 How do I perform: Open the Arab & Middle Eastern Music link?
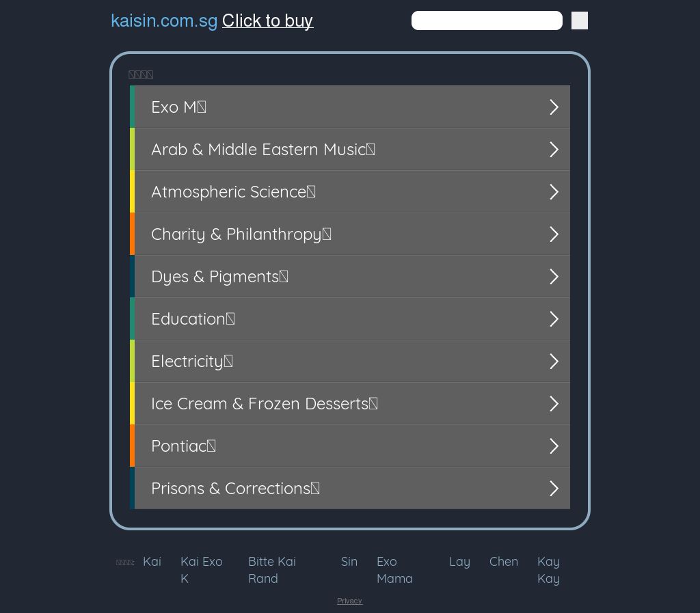coord(262,150)
